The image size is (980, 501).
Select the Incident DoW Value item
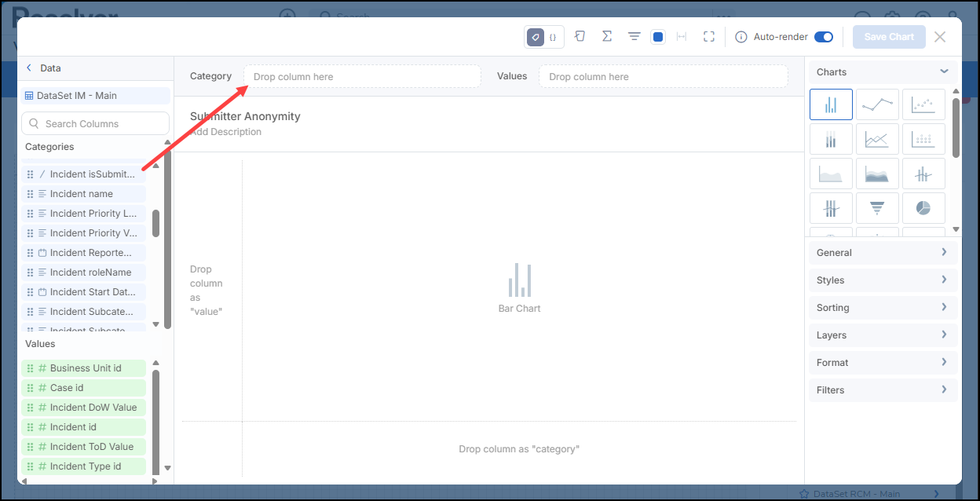(x=84, y=408)
